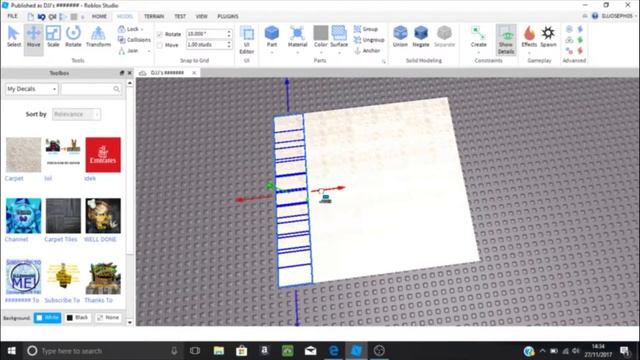This screenshot has width=640, height=360.
Task: Undock the Toolbox panel
Action: (x=122, y=73)
